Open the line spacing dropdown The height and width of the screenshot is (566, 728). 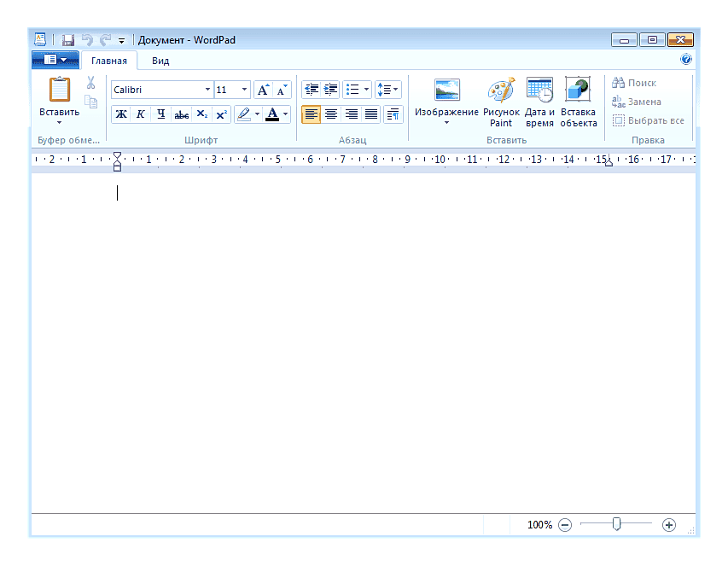388,90
